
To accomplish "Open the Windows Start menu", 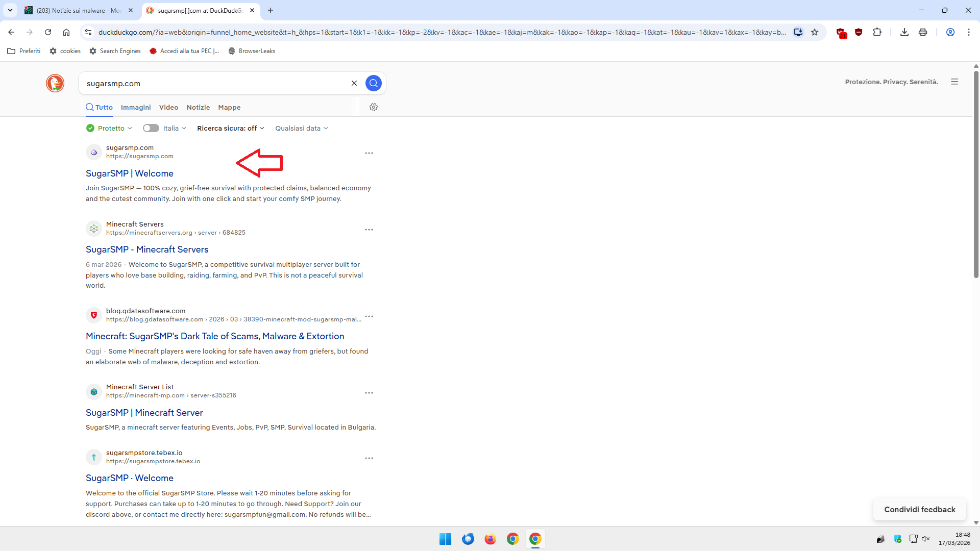I will [x=445, y=539].
